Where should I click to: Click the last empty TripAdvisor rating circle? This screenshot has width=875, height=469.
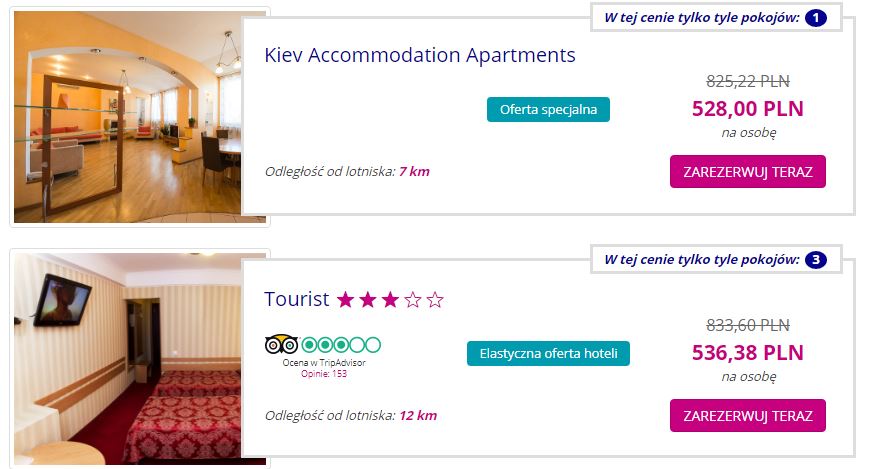tap(373, 344)
